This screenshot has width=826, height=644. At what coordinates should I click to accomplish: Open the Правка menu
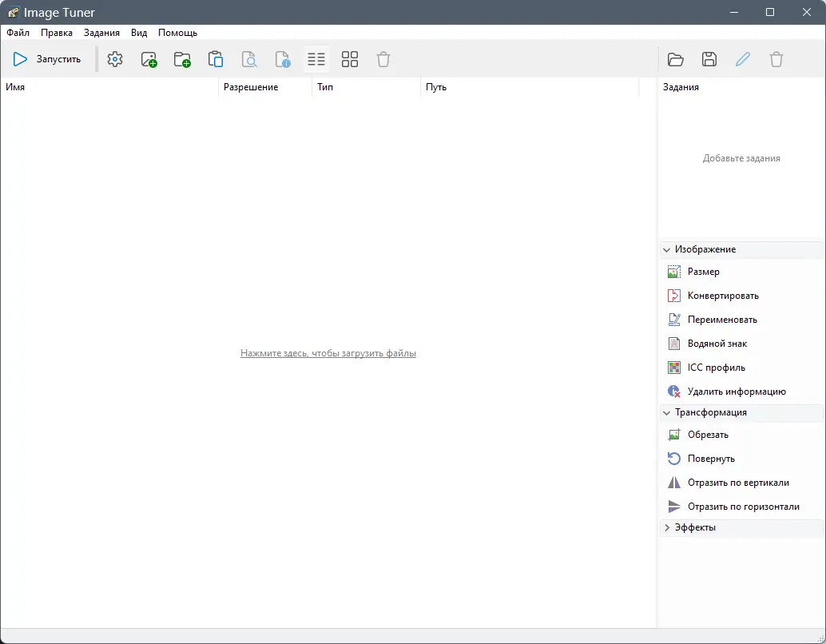pyautogui.click(x=57, y=33)
